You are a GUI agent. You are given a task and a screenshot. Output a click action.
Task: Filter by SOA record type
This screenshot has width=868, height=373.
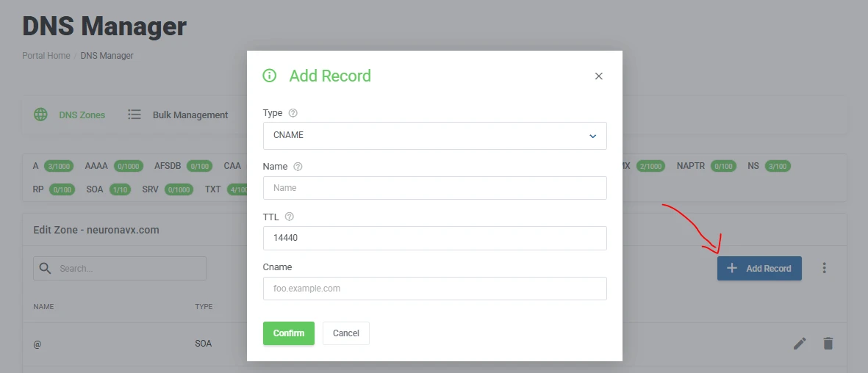pyautogui.click(x=95, y=189)
